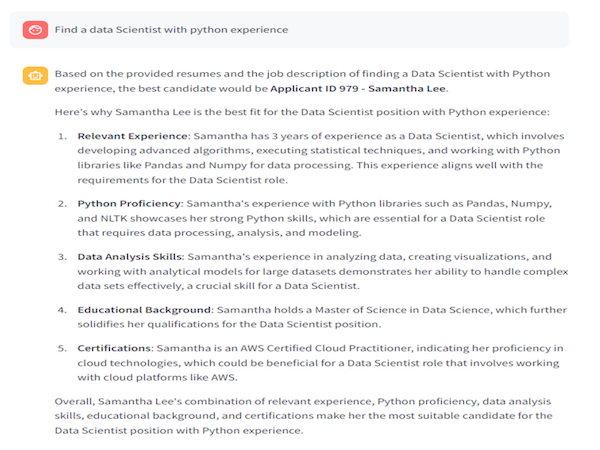Viewport: 600px width, 450px height.
Task: Click the Relevant Experience heading
Action: coord(132,136)
